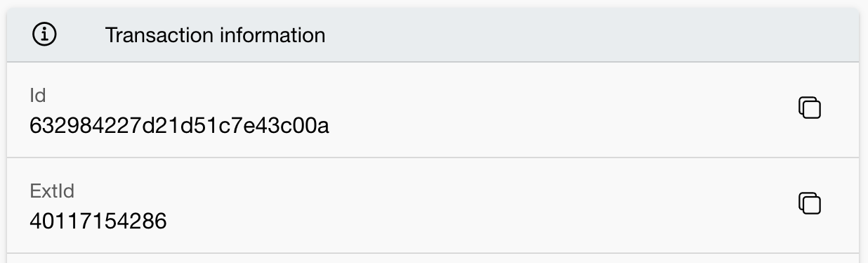The image size is (868, 263).
Task: Copy the ExtId using its copy icon
Action: pyautogui.click(x=810, y=203)
